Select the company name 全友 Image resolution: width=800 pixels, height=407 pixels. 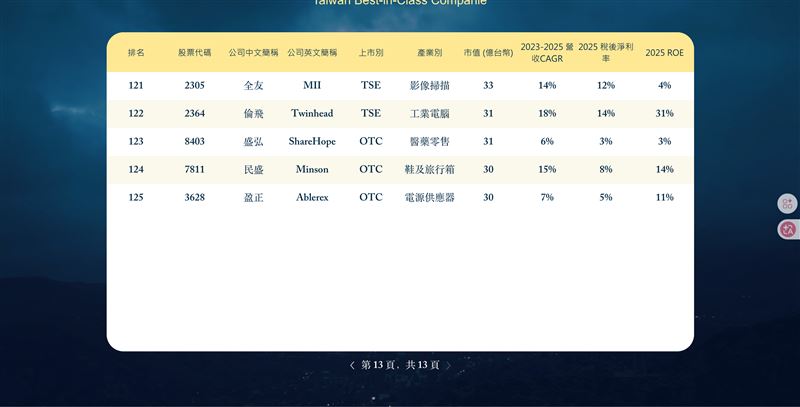(x=253, y=85)
